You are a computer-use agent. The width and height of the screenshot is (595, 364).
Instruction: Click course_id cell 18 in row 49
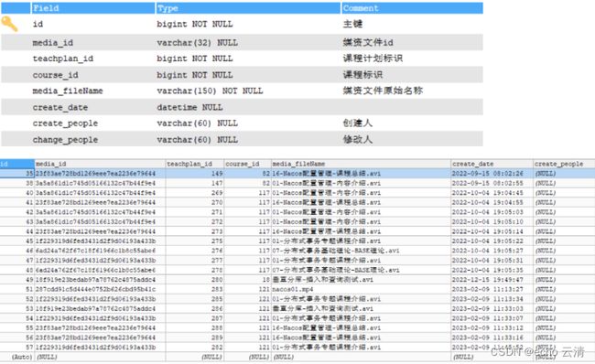pyautogui.click(x=247, y=280)
